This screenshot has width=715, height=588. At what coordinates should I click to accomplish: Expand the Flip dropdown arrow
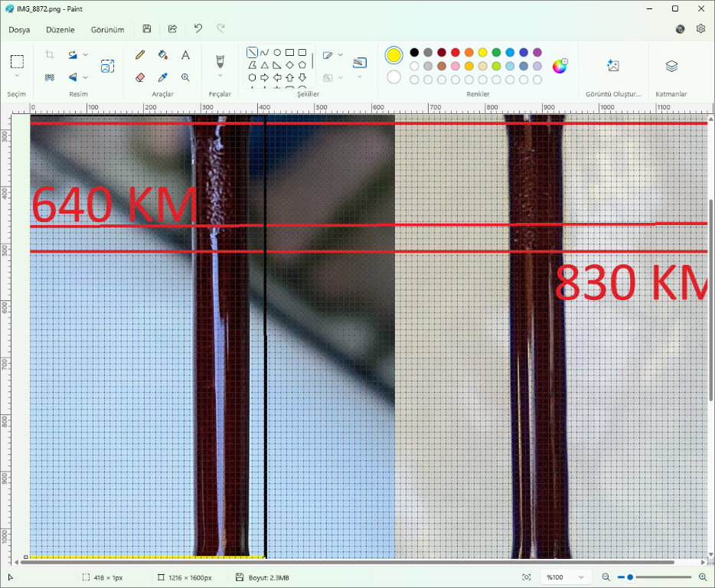coord(85,77)
